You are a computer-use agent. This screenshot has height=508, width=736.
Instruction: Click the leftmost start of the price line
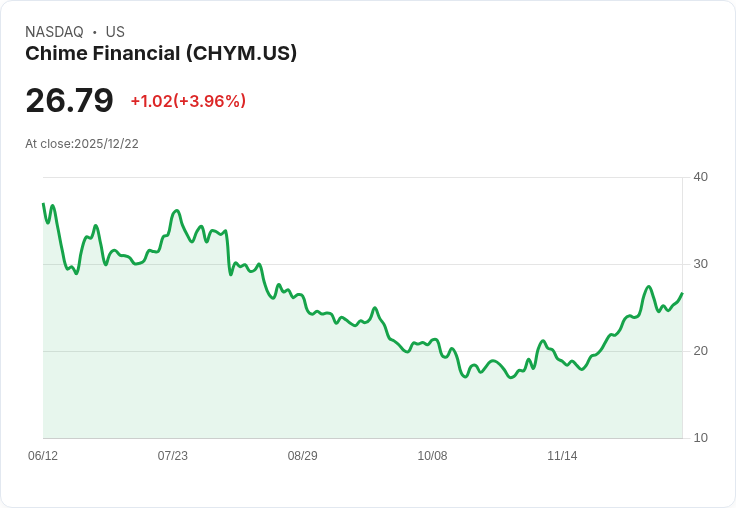pos(43,204)
